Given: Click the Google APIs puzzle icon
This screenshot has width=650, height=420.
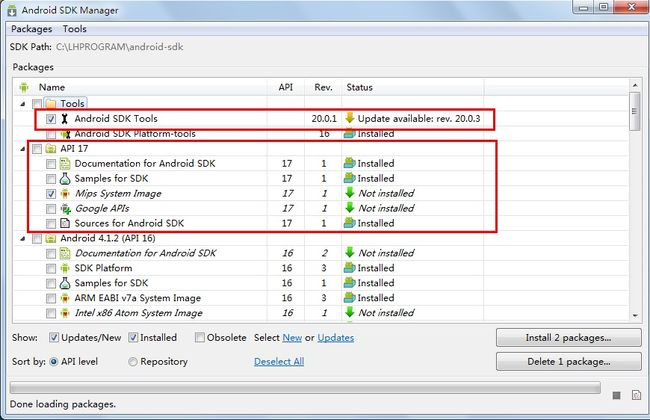Looking at the screenshot, I should 65,209.
